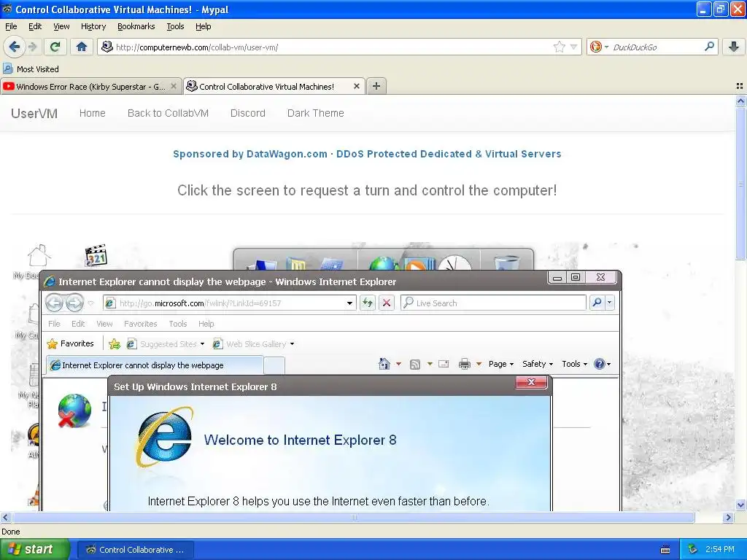Click IE Live Search magnifier button
The height and width of the screenshot is (560, 747).
pos(597,303)
